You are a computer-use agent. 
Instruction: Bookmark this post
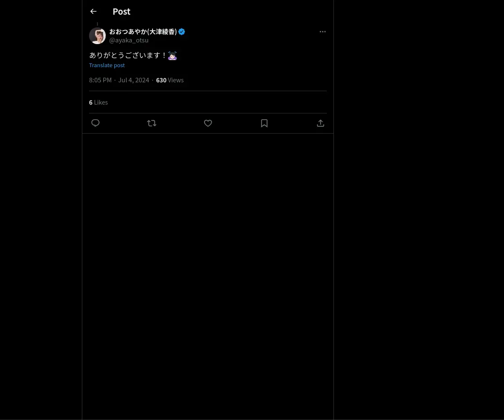264,123
